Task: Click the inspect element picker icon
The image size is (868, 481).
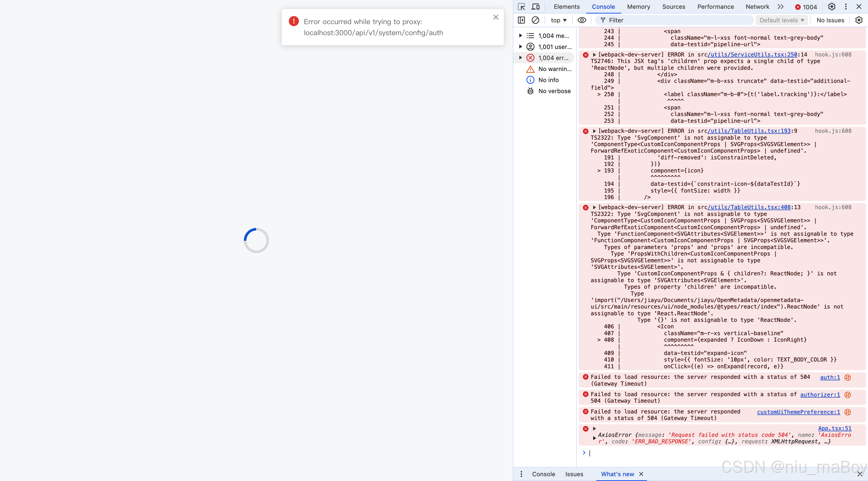Action: pos(521,7)
